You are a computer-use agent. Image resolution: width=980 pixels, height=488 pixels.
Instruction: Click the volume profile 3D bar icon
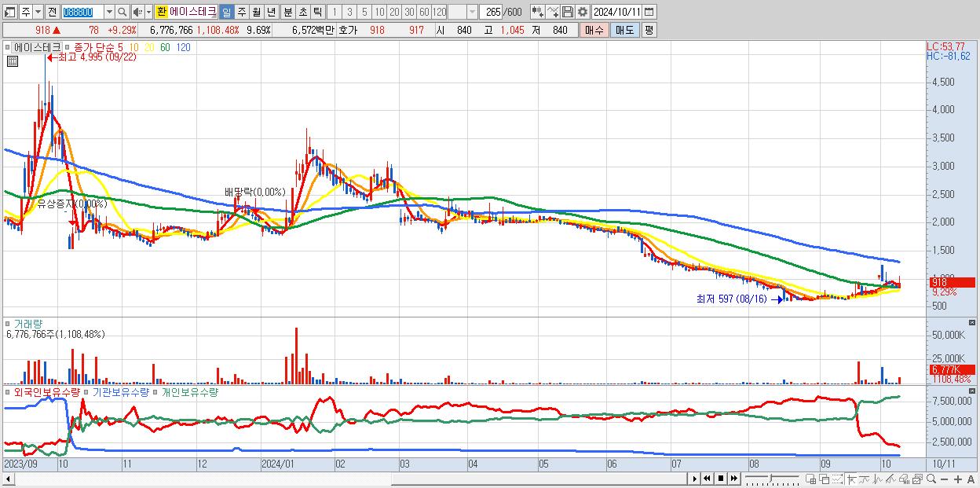pos(904,479)
